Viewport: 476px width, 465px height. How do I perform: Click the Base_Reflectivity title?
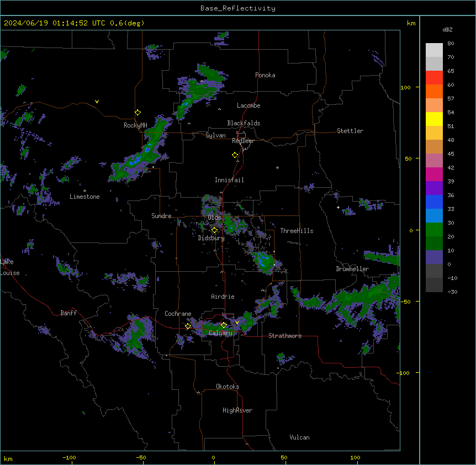coord(238,8)
